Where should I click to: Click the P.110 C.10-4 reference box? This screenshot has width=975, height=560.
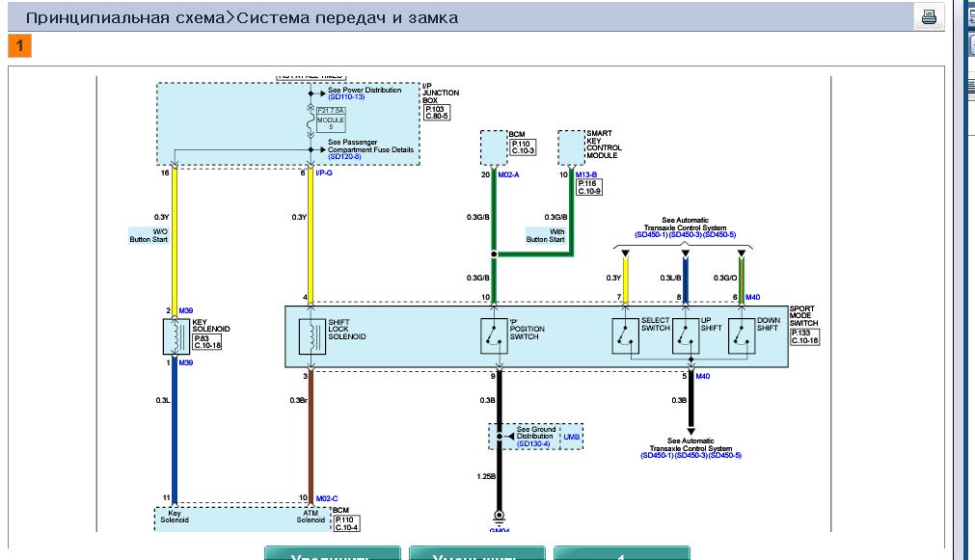click(x=346, y=523)
